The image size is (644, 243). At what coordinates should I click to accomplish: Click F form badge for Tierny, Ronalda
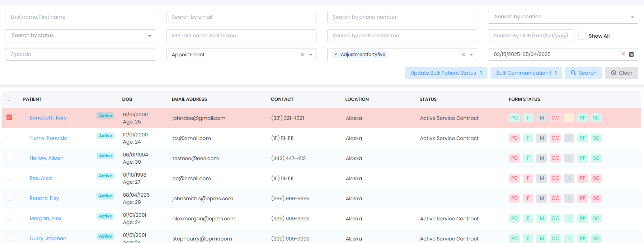pos(528,138)
